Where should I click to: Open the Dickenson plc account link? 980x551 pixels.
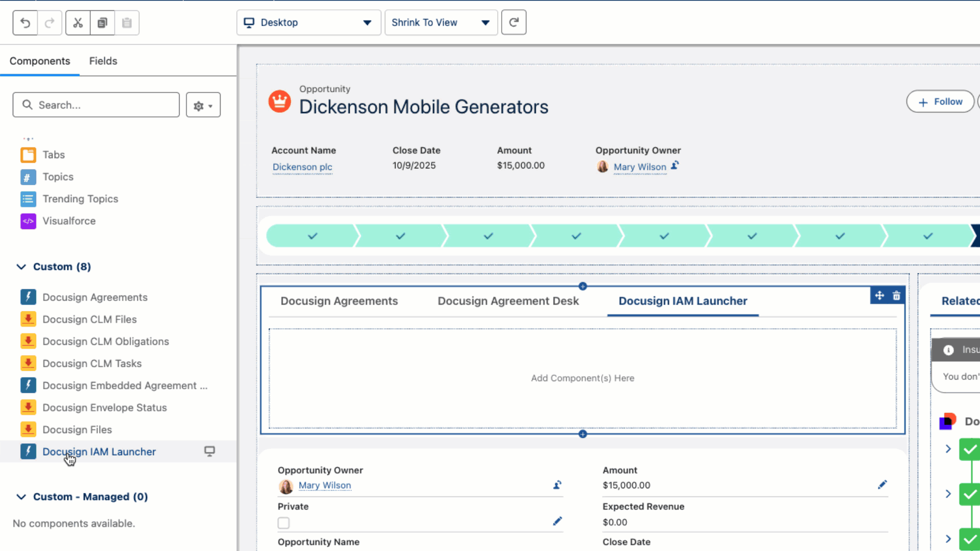[302, 167]
